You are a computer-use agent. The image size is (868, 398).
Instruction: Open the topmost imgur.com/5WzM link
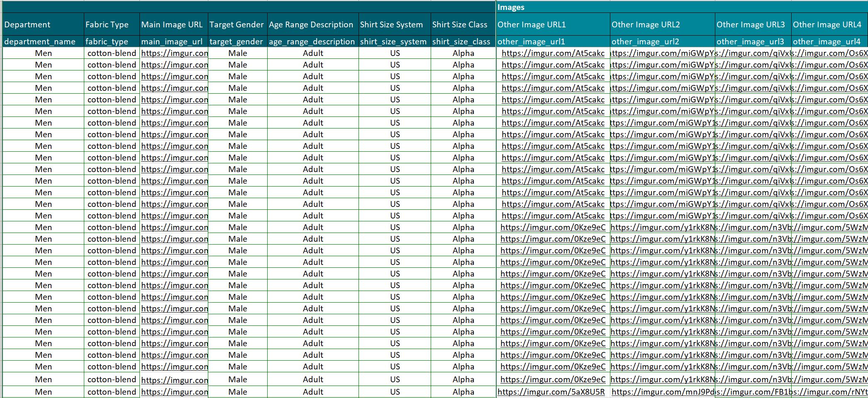pyautogui.click(x=829, y=227)
